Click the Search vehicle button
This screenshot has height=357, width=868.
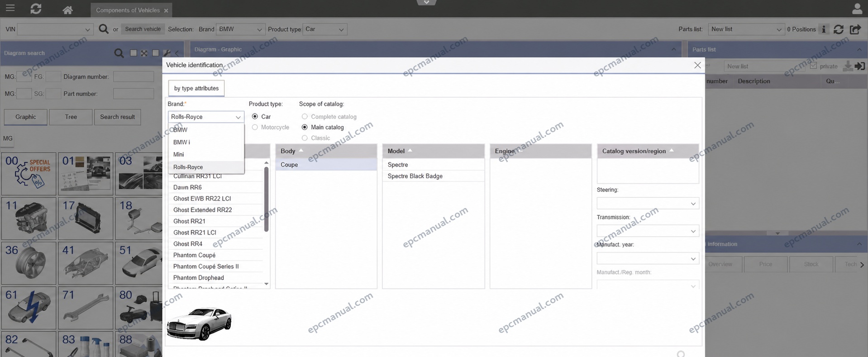tap(143, 29)
